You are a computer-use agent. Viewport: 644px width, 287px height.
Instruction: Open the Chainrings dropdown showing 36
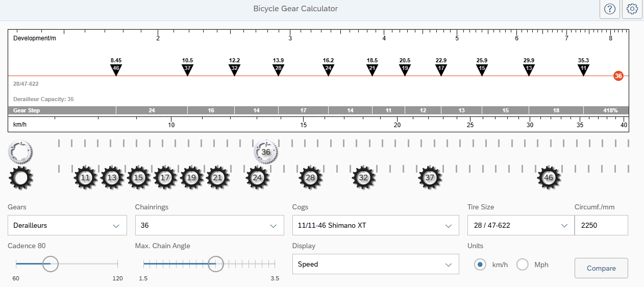(209, 225)
